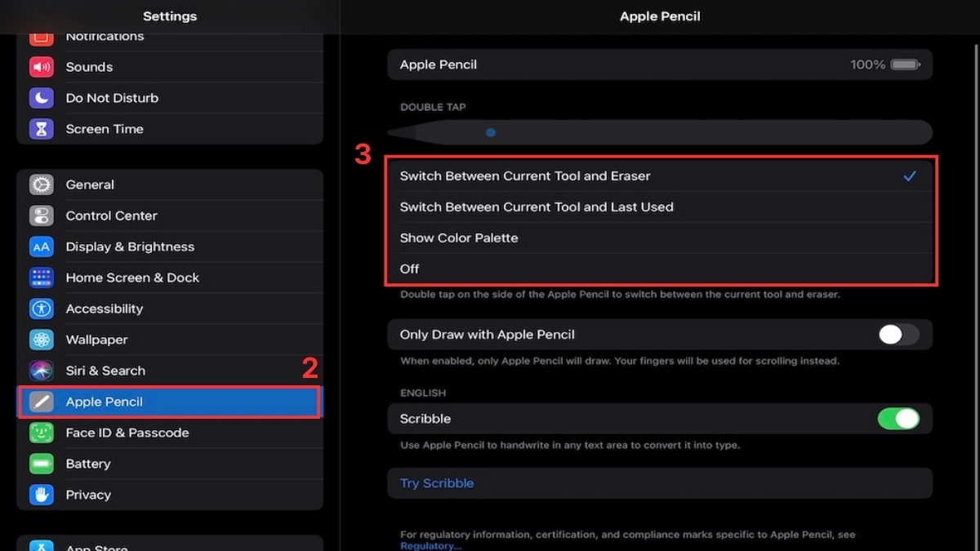This screenshot has height=551, width=980.
Task: Click the ENGLISH section header
Action: [423, 393]
